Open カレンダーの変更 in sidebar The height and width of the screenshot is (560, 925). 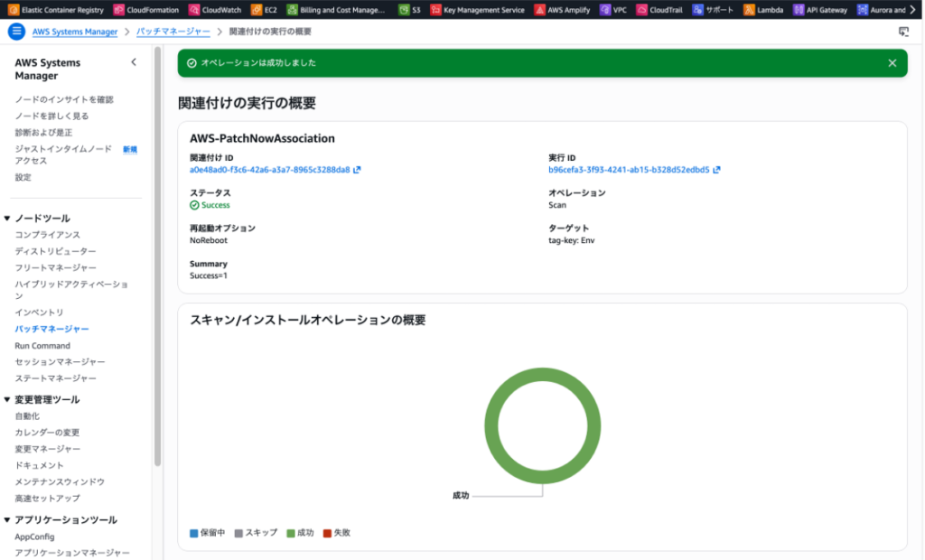[47, 433]
